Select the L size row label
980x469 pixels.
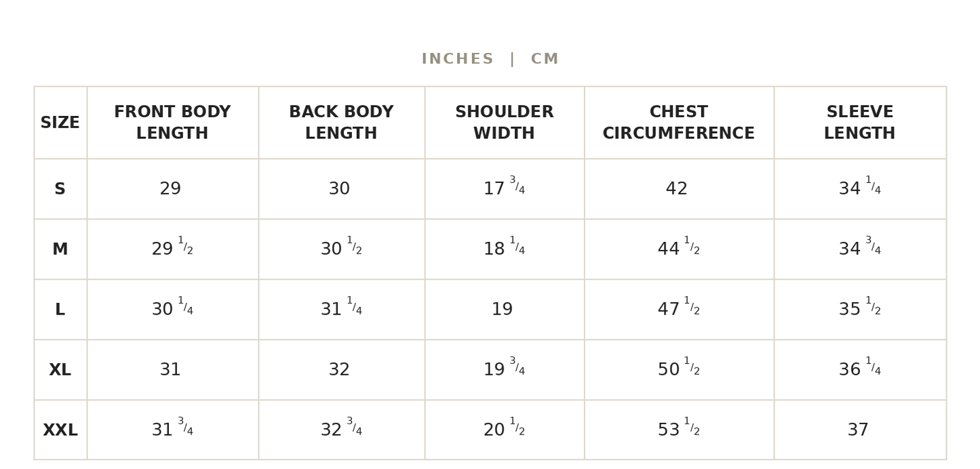pyautogui.click(x=60, y=310)
